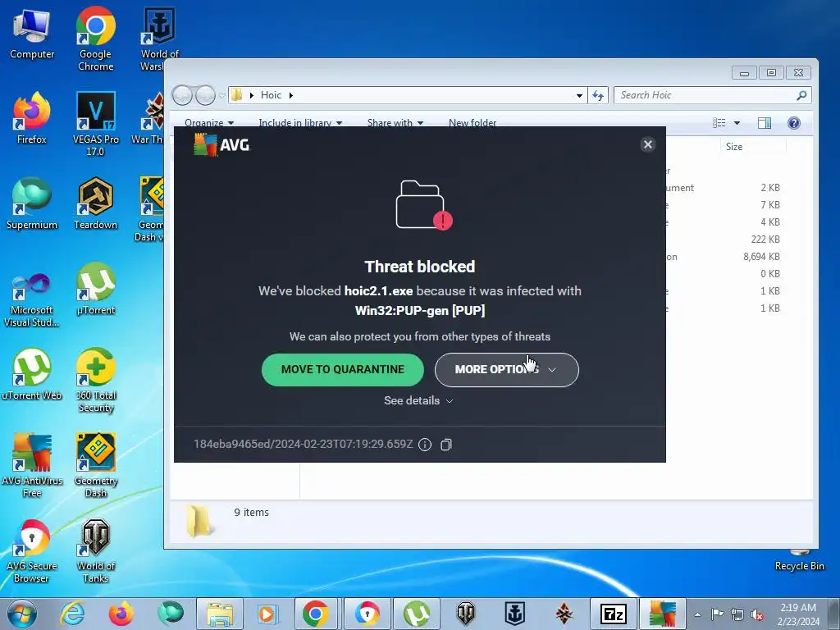Click the search magnifier icon in Explorer
Viewport: 840px width, 630px height.
coord(801,95)
